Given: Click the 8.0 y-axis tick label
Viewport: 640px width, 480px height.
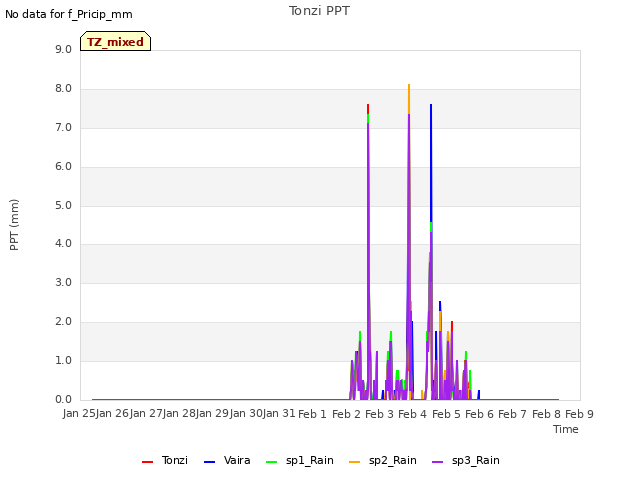Looking at the screenshot, I should (63, 89).
